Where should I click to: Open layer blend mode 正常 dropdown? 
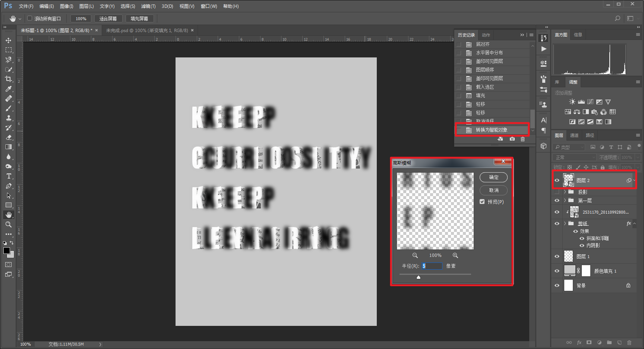[x=574, y=157]
